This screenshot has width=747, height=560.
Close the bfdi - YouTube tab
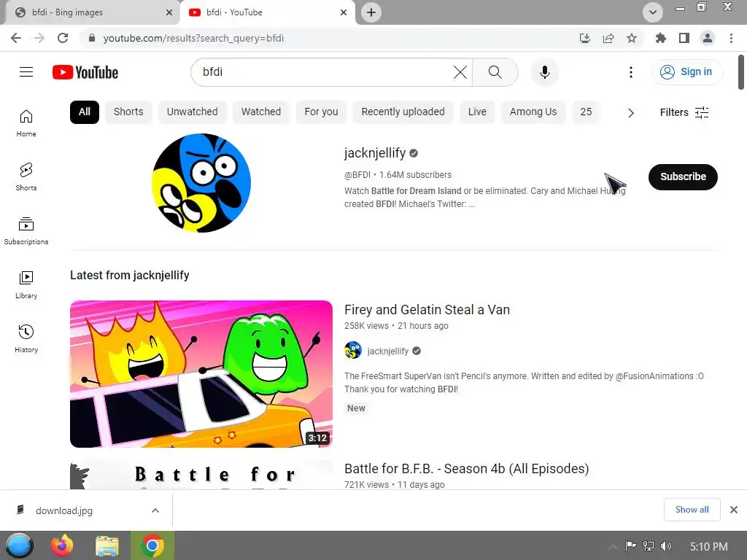344,12
